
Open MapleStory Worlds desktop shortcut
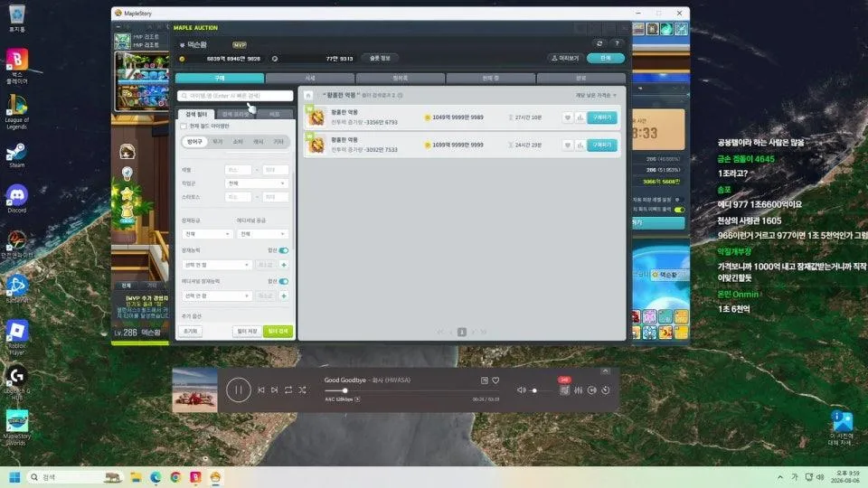coord(17,427)
